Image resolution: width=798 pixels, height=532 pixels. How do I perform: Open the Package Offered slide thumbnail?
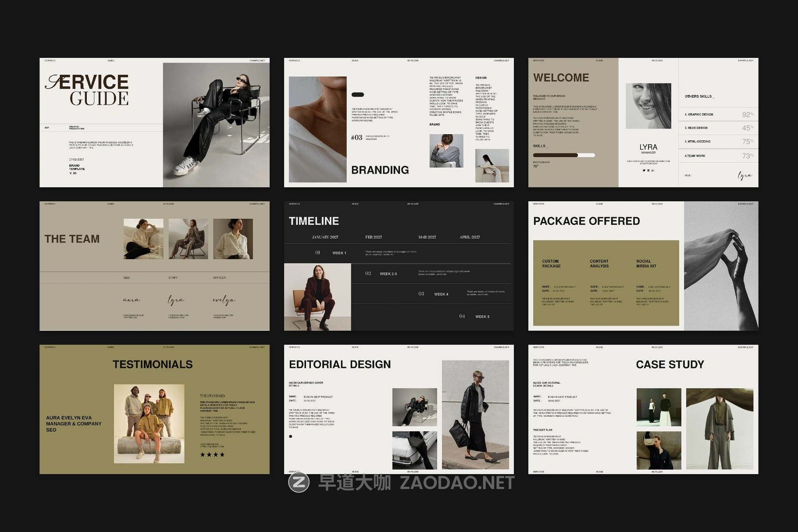643,266
